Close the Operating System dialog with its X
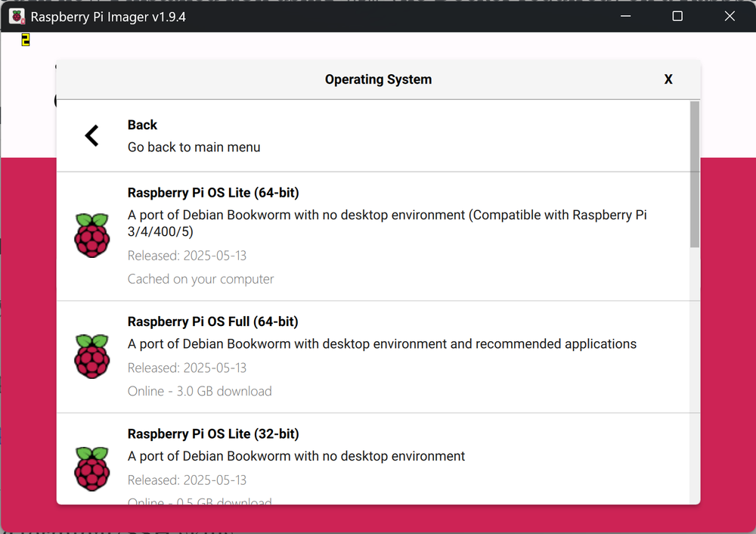This screenshot has width=756, height=534. (668, 79)
